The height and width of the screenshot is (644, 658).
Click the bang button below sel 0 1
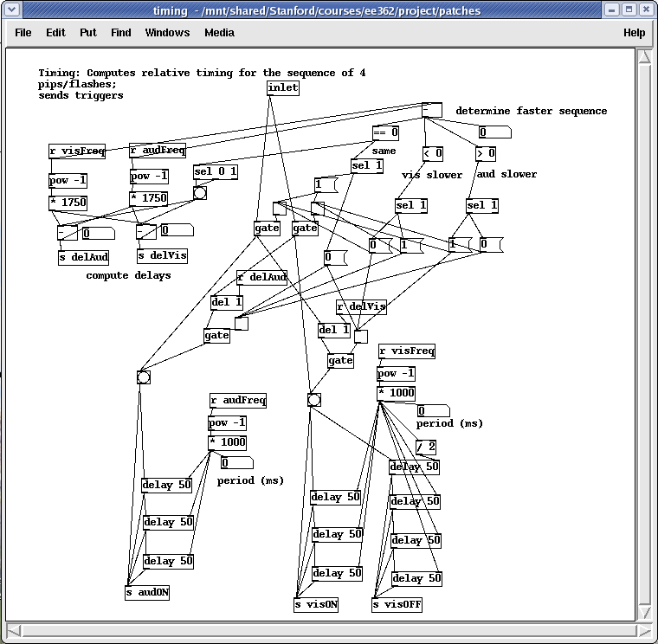pyautogui.click(x=200, y=194)
